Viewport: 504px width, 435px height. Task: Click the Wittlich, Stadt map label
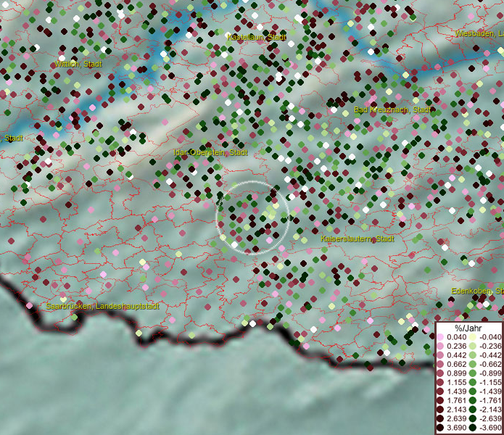pos(78,65)
